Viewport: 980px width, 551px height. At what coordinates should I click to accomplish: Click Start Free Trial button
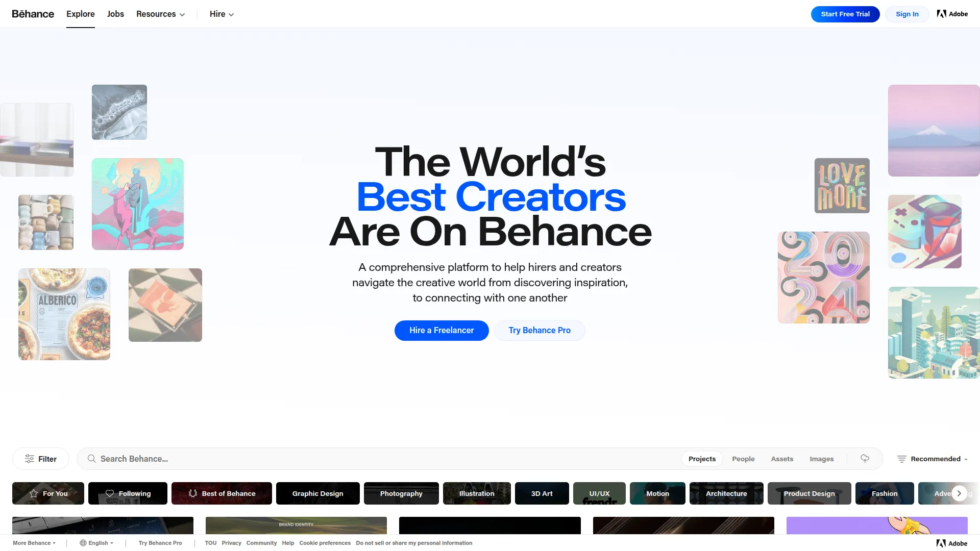point(845,14)
